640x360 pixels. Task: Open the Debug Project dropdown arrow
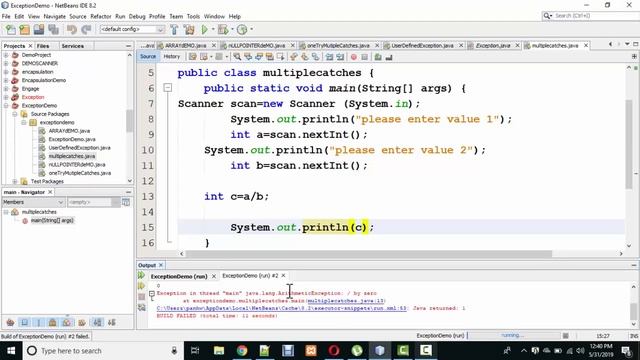232,29
